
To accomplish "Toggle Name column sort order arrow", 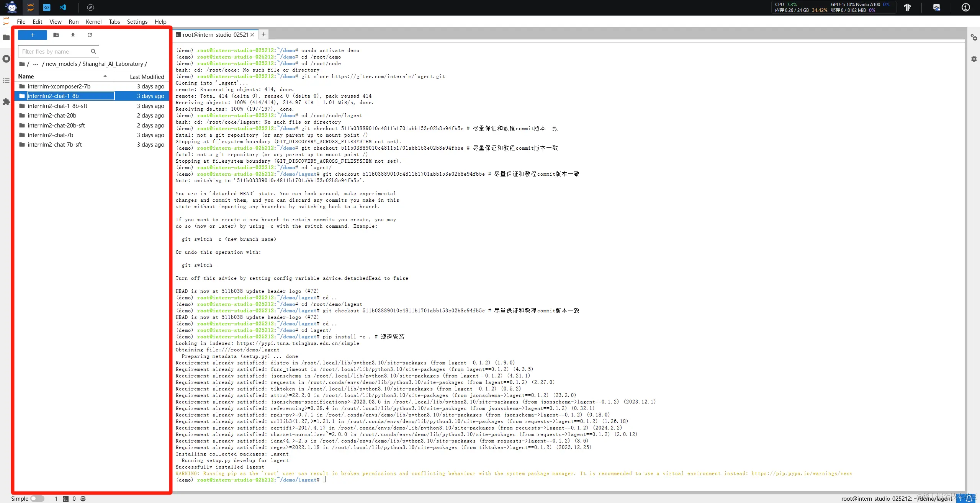I will 105,76.
